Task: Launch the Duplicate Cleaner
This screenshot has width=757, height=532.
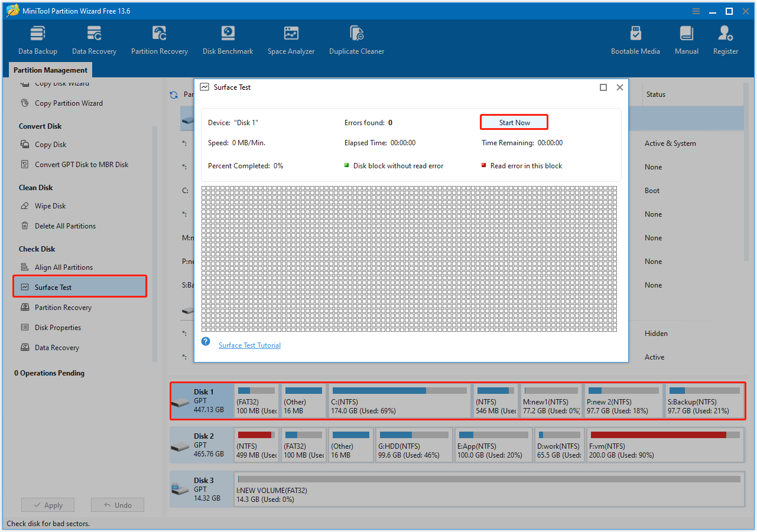Action: [356, 40]
